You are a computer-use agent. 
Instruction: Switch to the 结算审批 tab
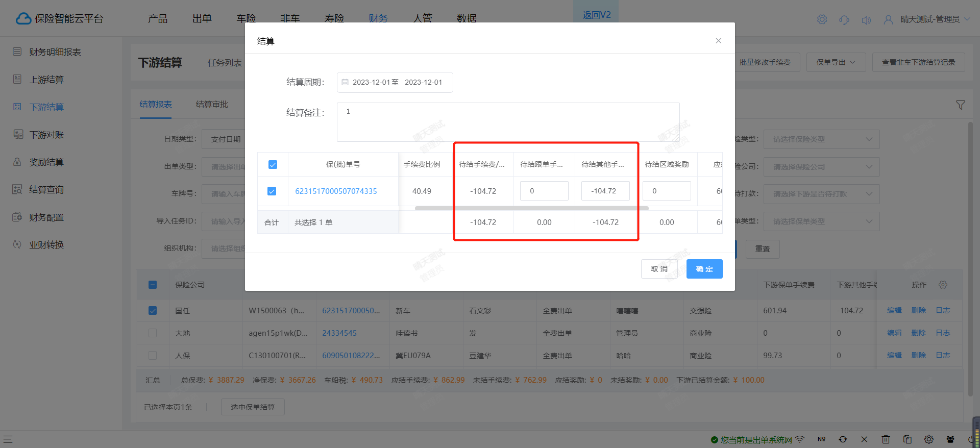pos(212,104)
